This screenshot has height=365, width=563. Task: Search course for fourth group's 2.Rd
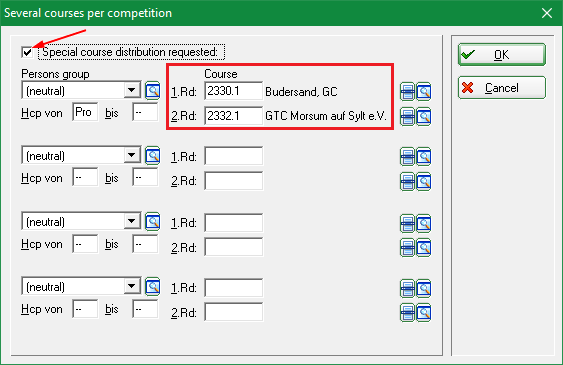click(424, 313)
